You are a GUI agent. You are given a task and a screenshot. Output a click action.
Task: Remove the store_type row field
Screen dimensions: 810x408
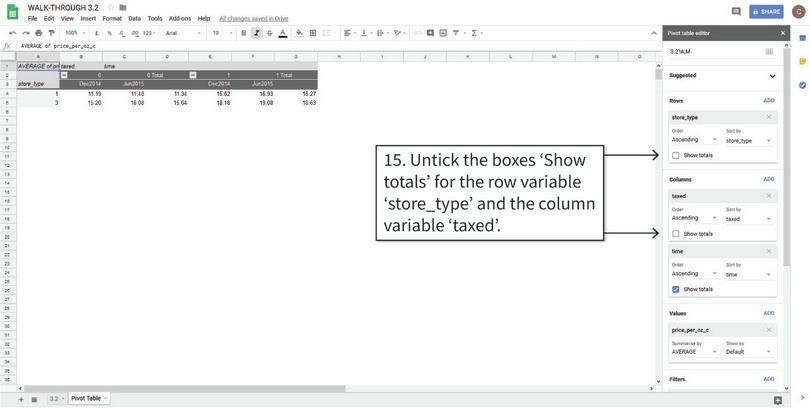(769, 117)
